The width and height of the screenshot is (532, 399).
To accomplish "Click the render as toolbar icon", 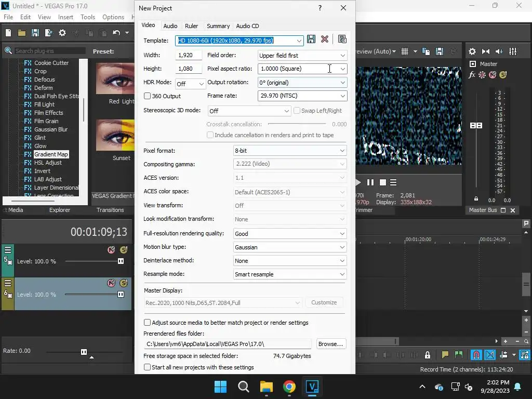I will click(x=48, y=33).
